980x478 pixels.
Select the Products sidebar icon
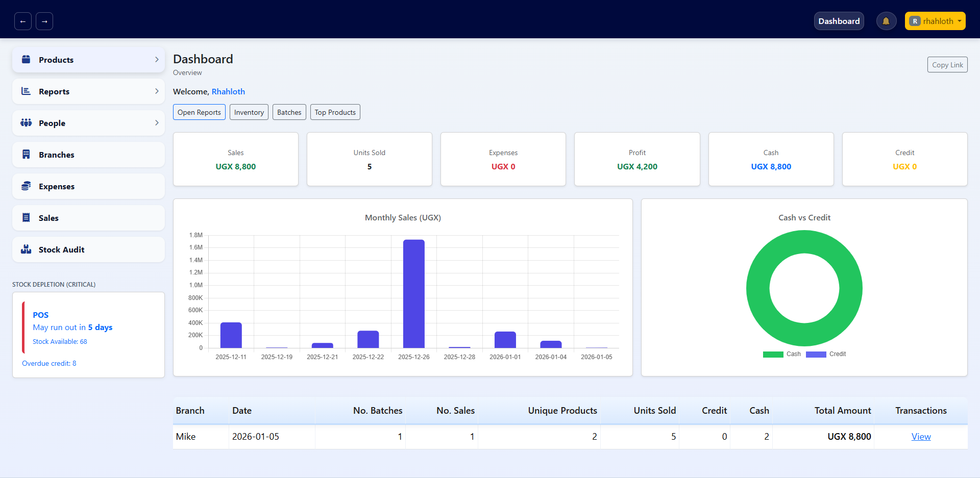click(x=26, y=60)
